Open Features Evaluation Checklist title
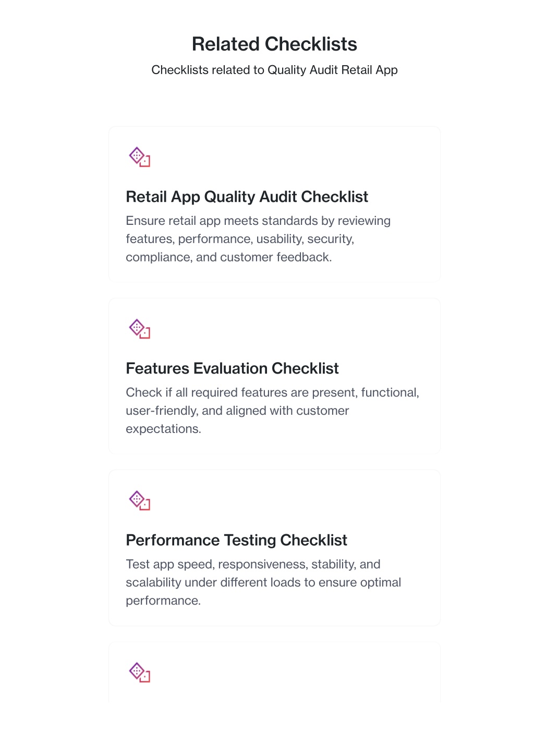Image resolution: width=534 pixels, height=756 pixels. pos(232,368)
